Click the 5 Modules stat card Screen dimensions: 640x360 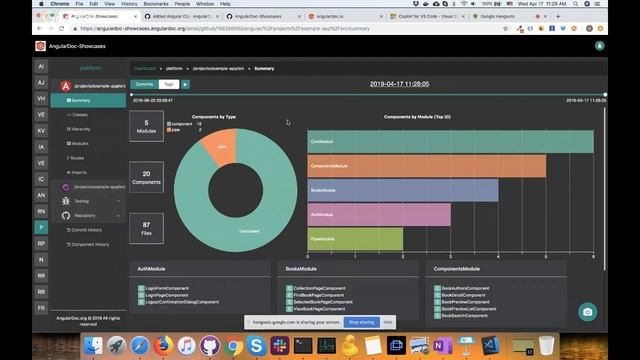(147, 127)
